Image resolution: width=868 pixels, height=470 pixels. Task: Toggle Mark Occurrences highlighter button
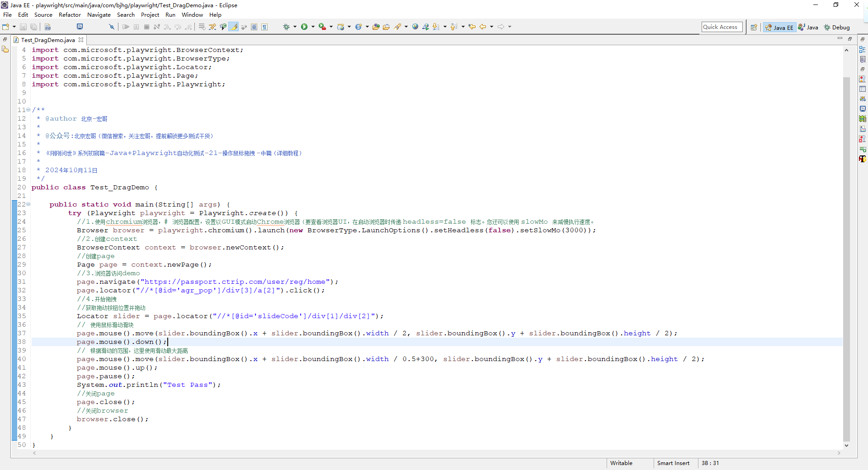(234, 27)
